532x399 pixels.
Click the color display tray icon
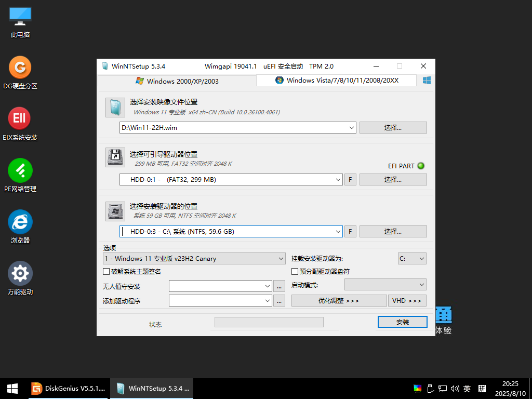[x=417, y=389]
